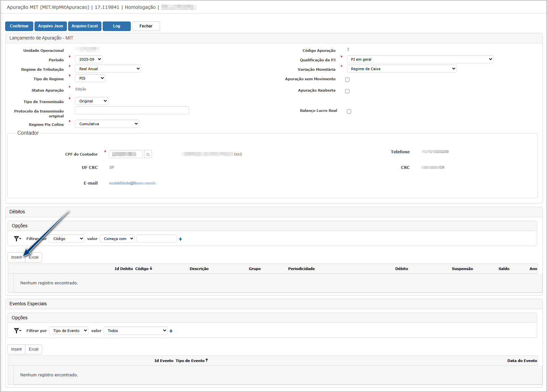Viewport: 547px width, 392px height.
Task: Open Qualificação da PJ dropdown
Action: pyautogui.click(x=420, y=59)
